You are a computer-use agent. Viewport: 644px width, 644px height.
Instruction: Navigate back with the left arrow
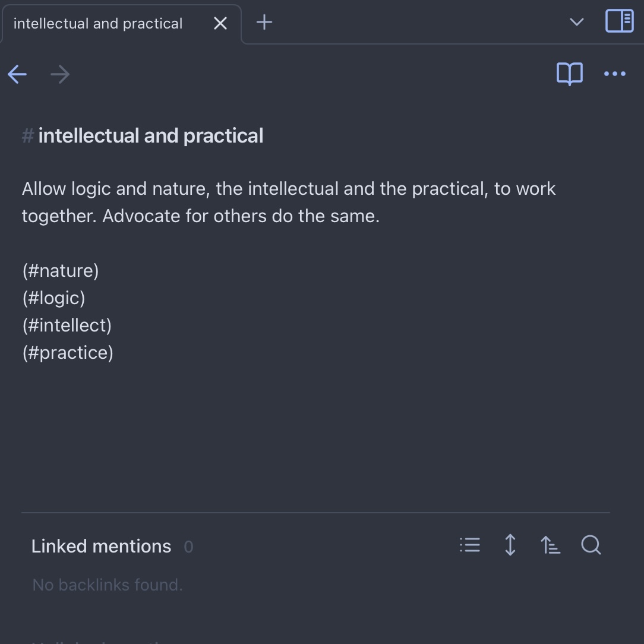[17, 74]
